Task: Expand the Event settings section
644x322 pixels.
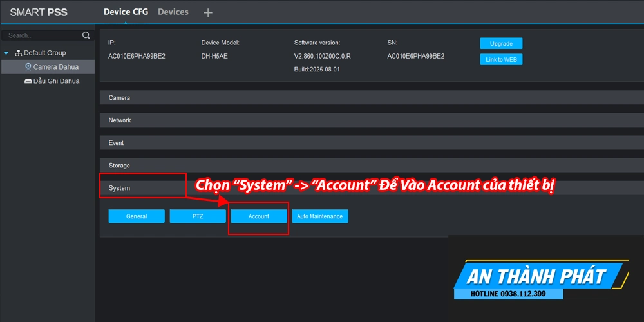Action: (371, 143)
